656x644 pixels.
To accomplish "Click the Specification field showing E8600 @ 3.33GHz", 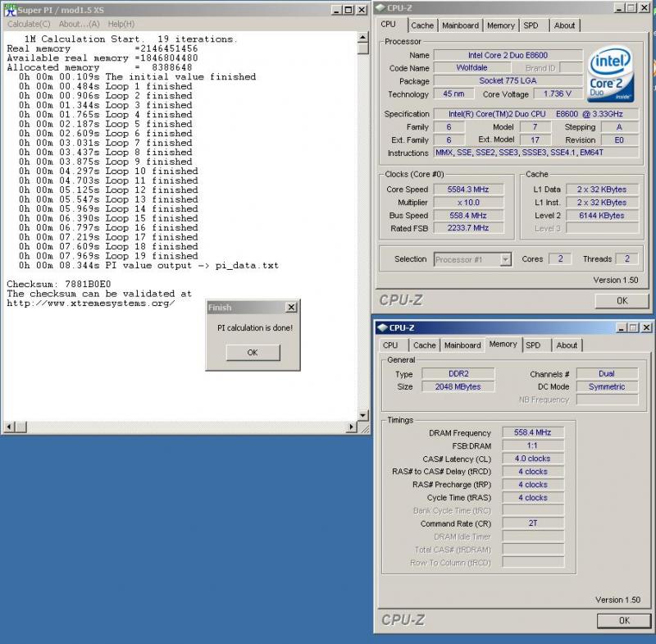I will [x=536, y=114].
